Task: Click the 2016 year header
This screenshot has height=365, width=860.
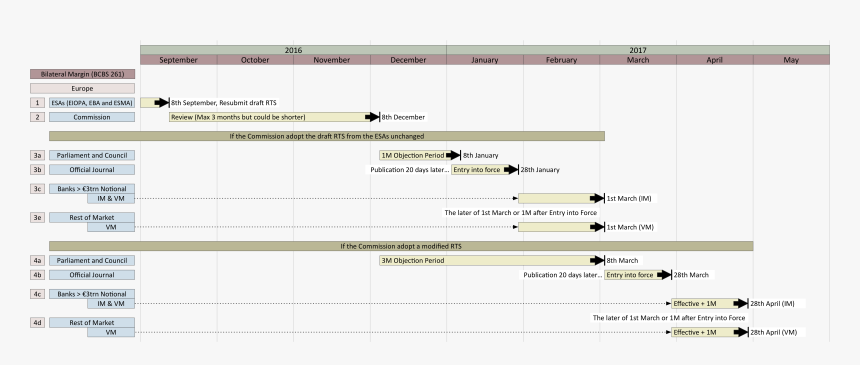Action: [x=293, y=50]
